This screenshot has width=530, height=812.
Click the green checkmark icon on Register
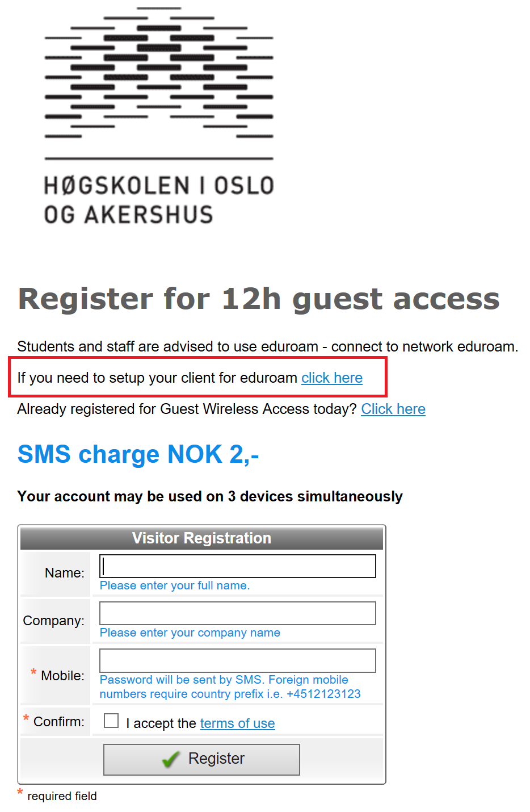click(x=171, y=759)
